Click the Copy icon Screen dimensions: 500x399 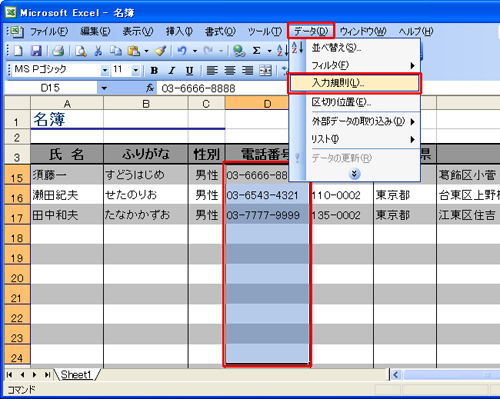[x=116, y=51]
